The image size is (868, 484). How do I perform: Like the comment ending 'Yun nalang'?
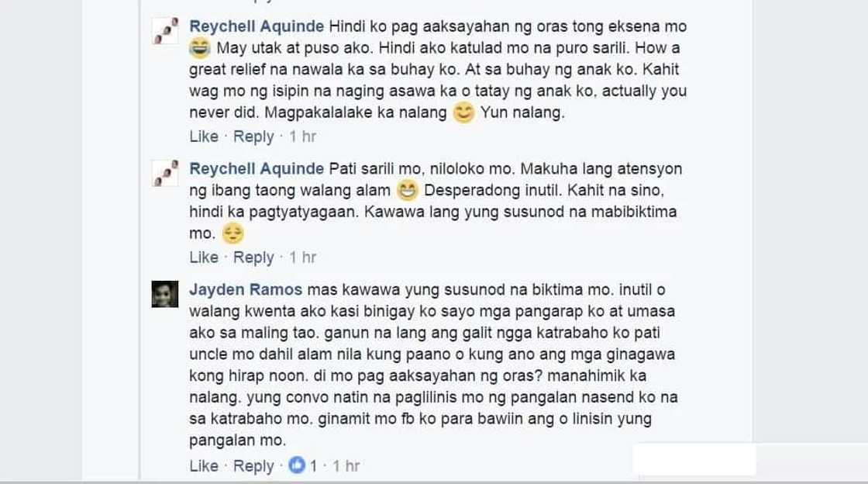pyautogui.click(x=204, y=137)
